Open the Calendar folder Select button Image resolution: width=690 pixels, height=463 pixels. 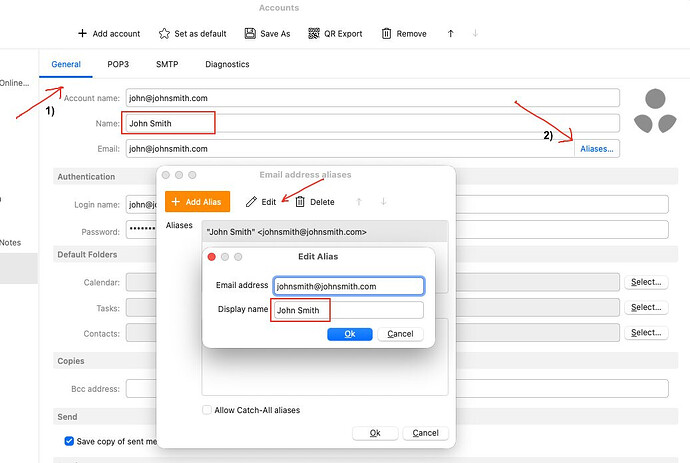click(645, 283)
